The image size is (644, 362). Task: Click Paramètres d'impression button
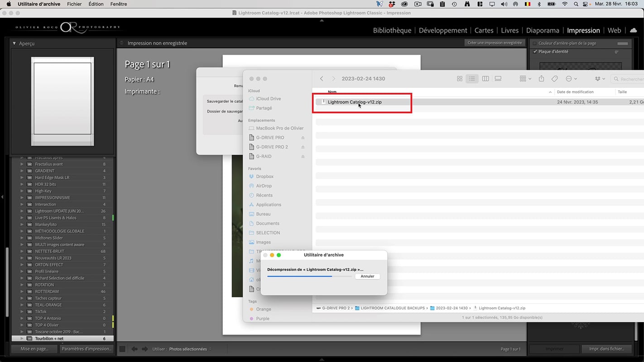[86, 349]
